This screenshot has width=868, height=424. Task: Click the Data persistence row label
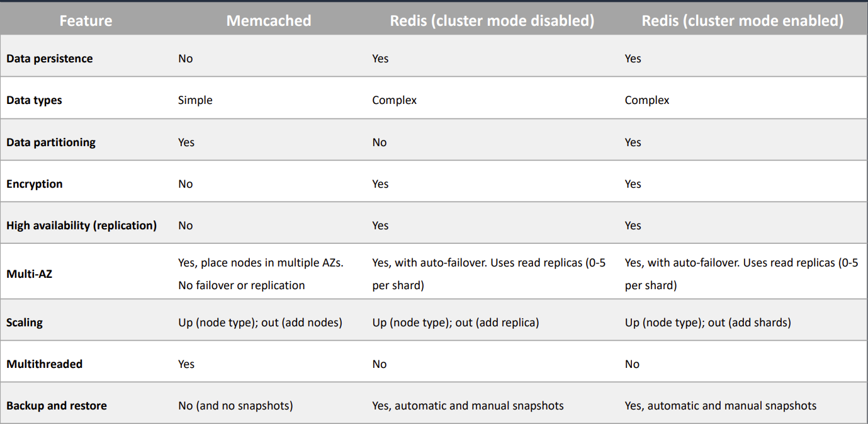tap(50, 59)
